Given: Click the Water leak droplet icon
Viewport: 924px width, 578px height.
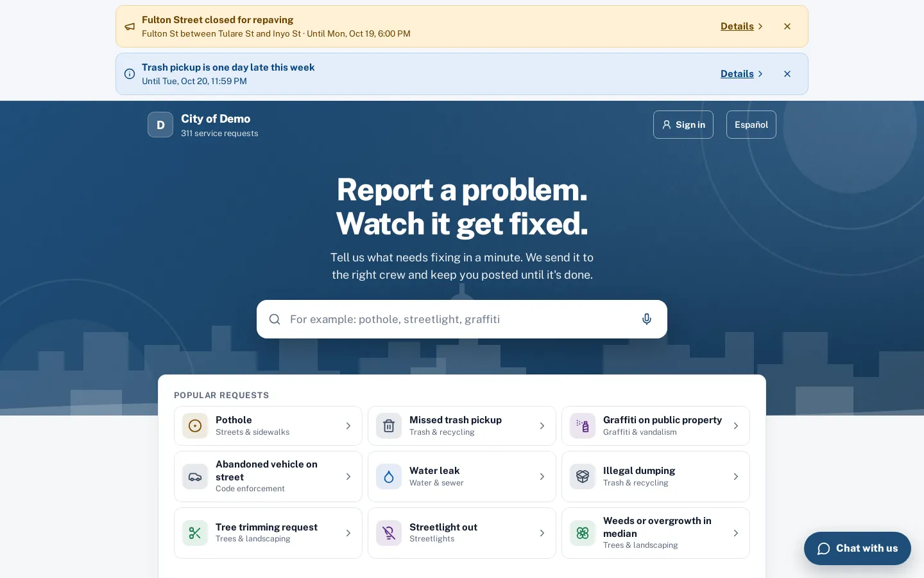Looking at the screenshot, I should pos(389,477).
